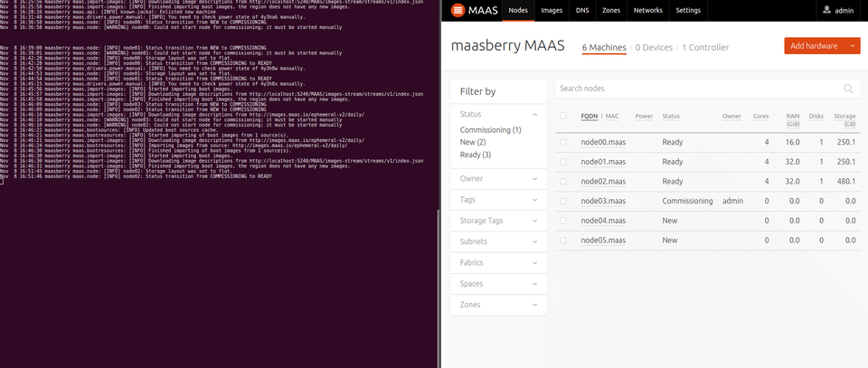Expand the Storage Tags filter

498,221
